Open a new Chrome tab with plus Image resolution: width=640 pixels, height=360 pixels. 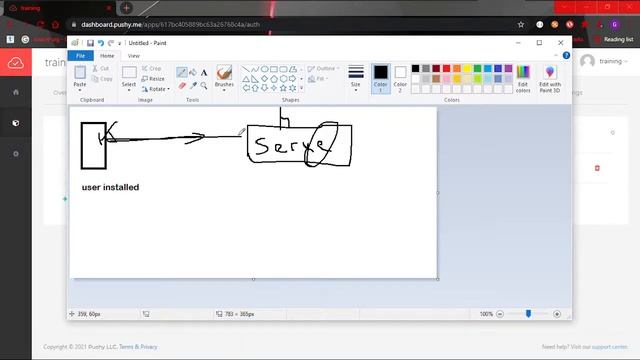point(127,8)
